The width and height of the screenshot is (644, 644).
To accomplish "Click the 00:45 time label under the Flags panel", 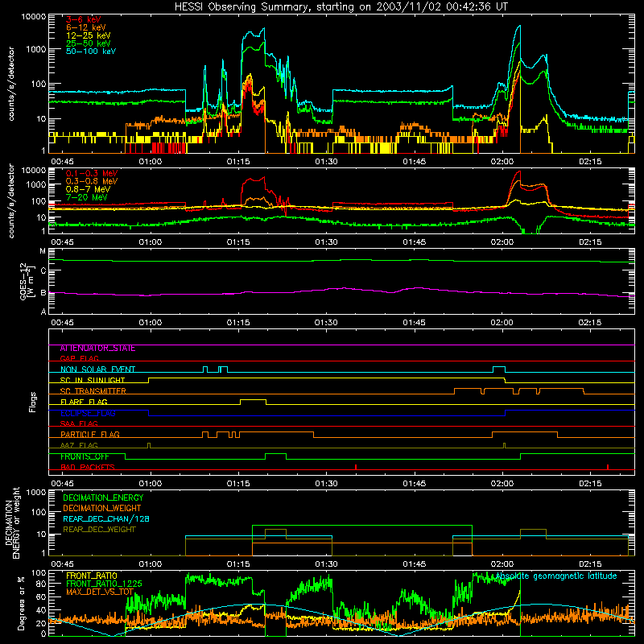I will click(x=62, y=484).
